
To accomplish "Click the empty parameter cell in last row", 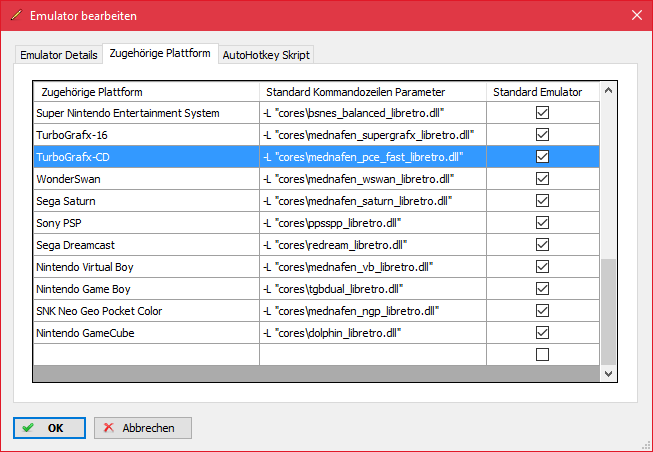I will (373, 355).
